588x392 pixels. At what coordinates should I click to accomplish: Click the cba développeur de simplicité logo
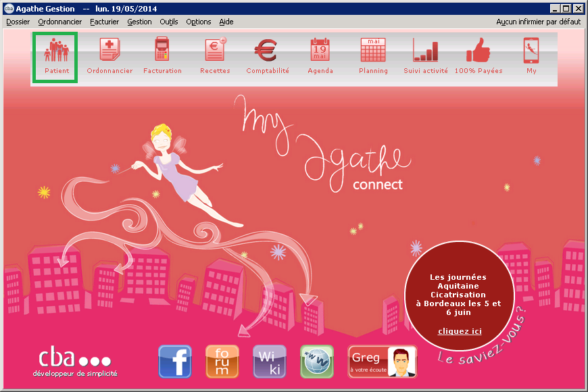tap(75, 362)
